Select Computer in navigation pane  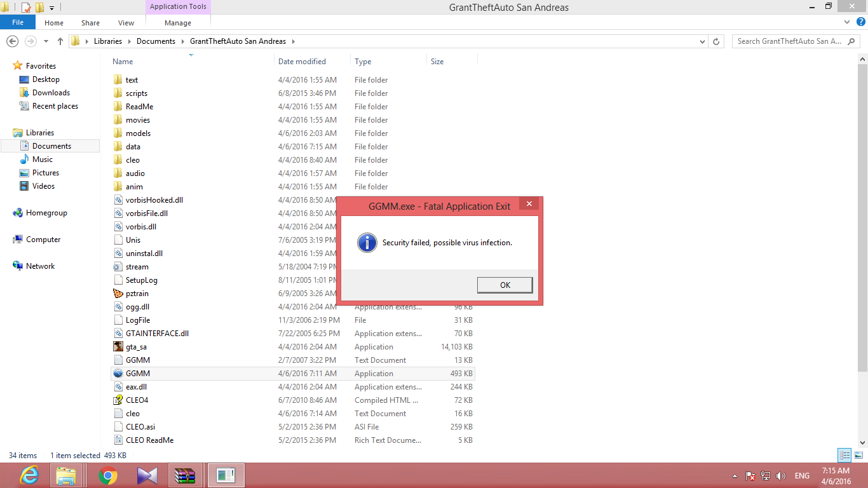coord(43,240)
